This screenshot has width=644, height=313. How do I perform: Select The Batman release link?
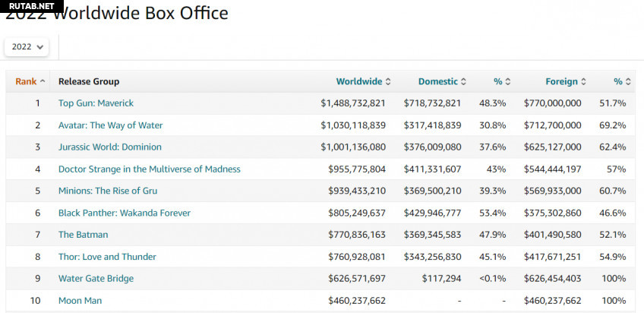pos(83,235)
